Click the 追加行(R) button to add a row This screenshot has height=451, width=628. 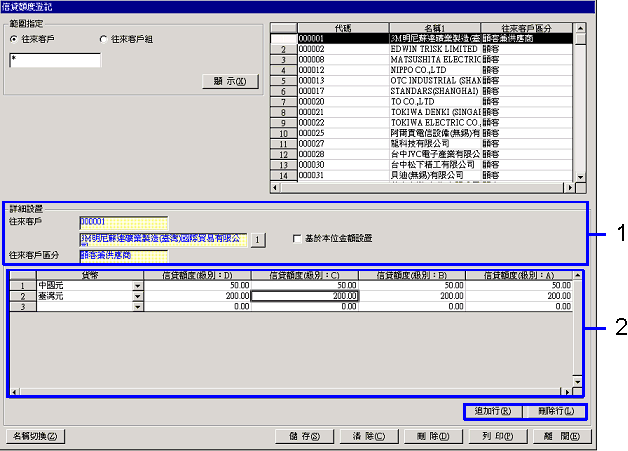pos(493,411)
